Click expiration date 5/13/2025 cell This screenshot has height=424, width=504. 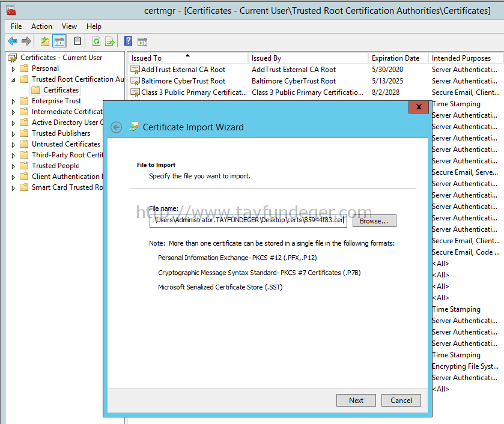387,81
